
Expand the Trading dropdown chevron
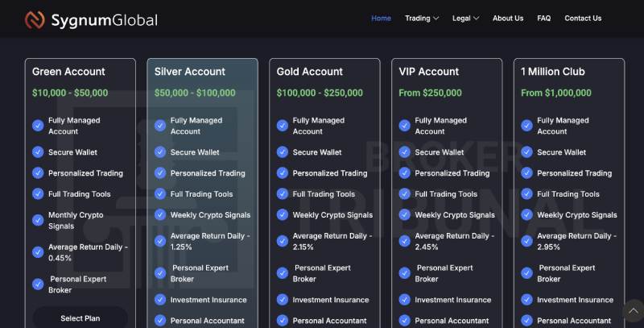[436, 19]
